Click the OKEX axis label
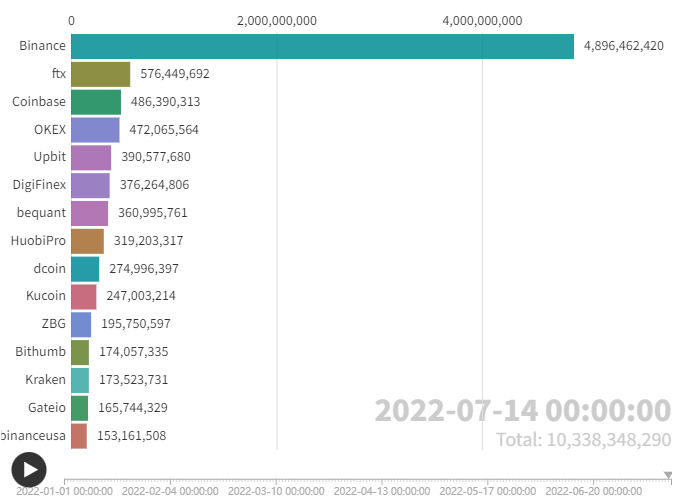The image size is (683, 501). [50, 129]
